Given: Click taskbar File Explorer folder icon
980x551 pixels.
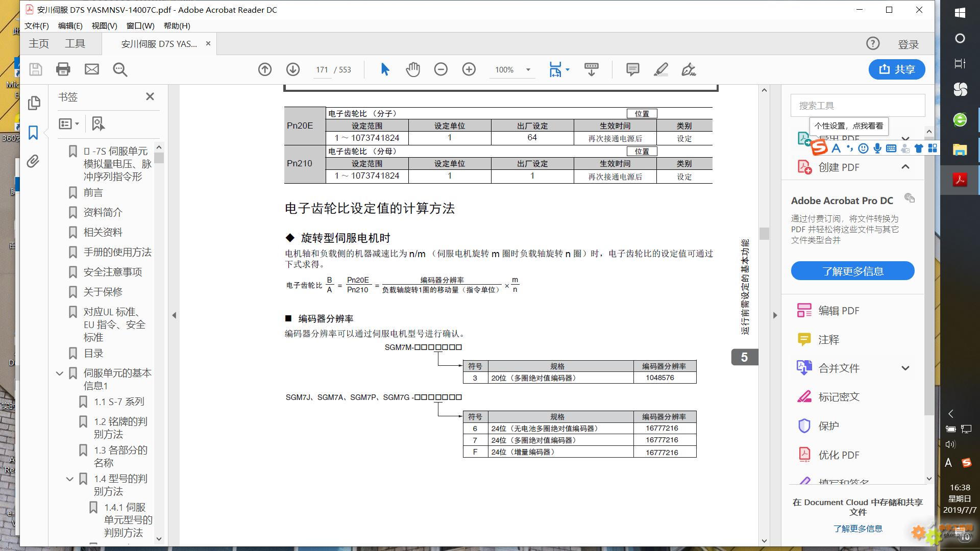Looking at the screenshot, I should point(960,149).
